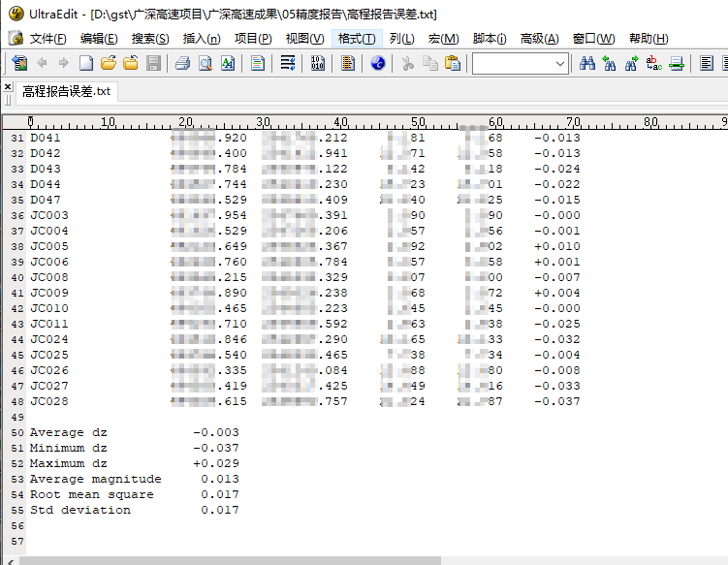Open the 格式(T) menu
728x565 pixels.
click(356, 39)
